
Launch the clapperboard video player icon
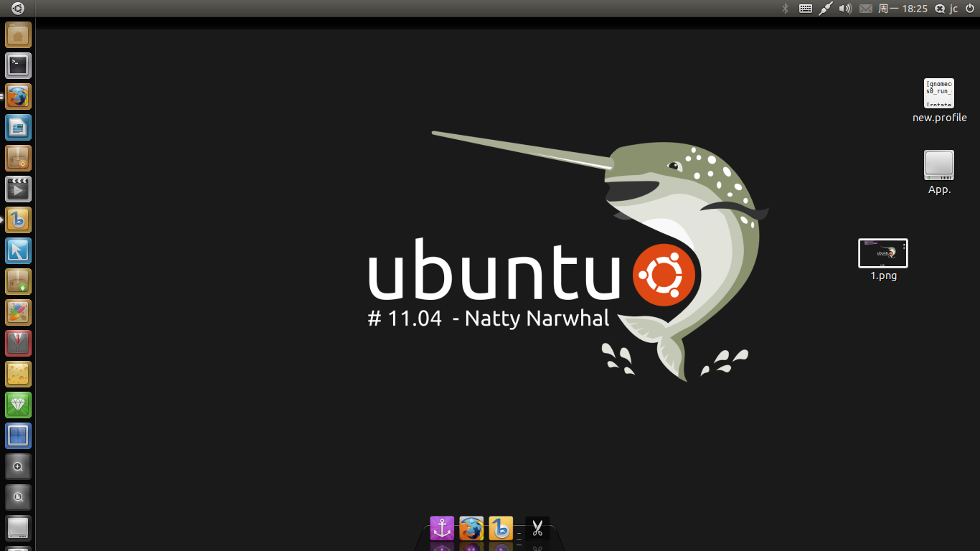(x=18, y=189)
